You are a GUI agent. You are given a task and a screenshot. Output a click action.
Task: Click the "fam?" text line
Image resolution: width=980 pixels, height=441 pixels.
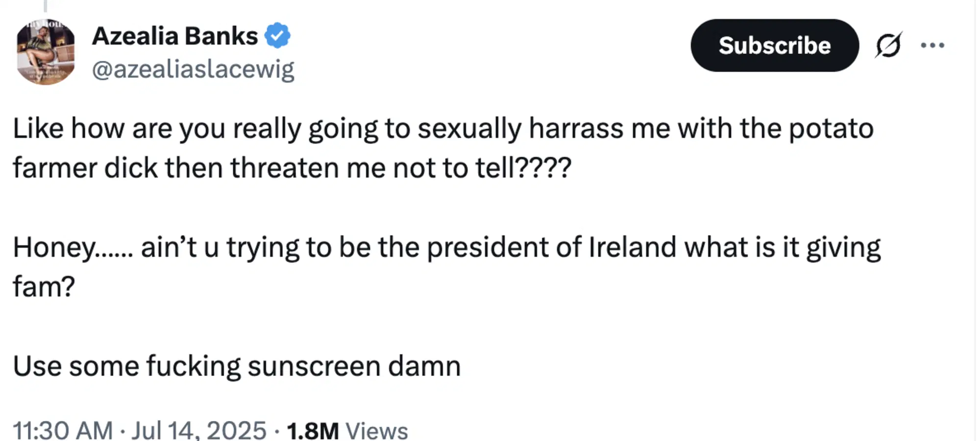[44, 286]
